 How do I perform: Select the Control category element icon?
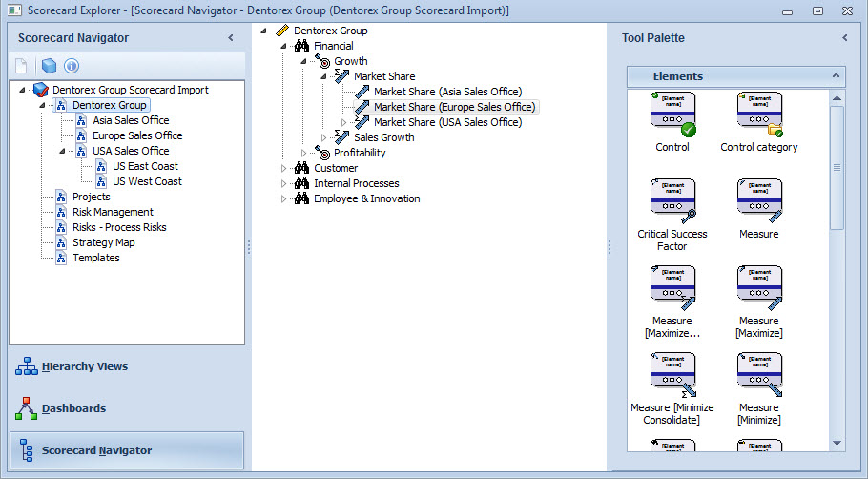[x=759, y=115]
